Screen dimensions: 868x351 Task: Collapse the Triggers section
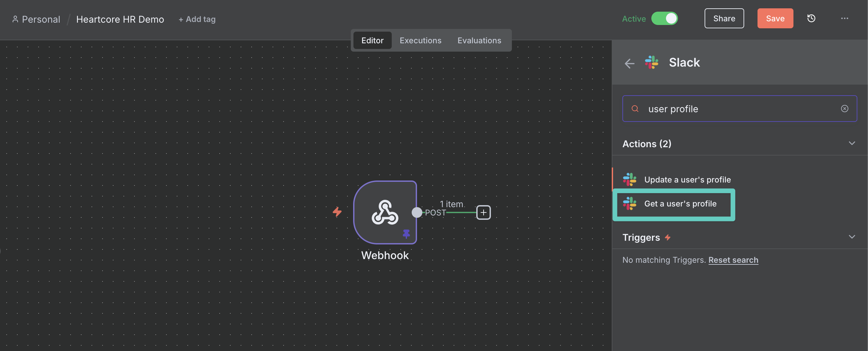click(x=851, y=237)
